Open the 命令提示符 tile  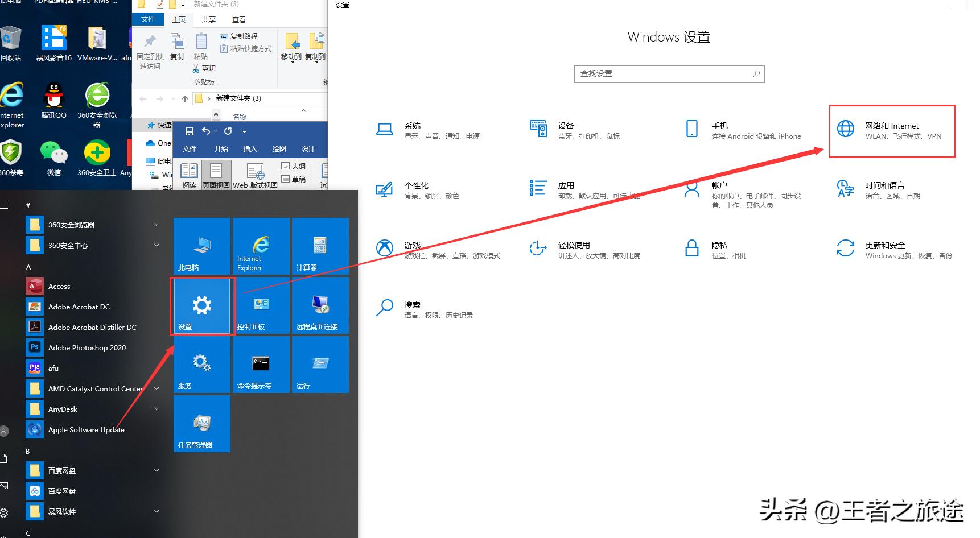click(261, 365)
